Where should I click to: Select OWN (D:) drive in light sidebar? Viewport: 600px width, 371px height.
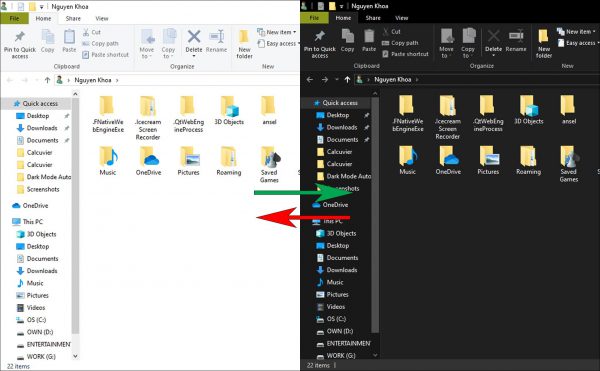(x=36, y=332)
